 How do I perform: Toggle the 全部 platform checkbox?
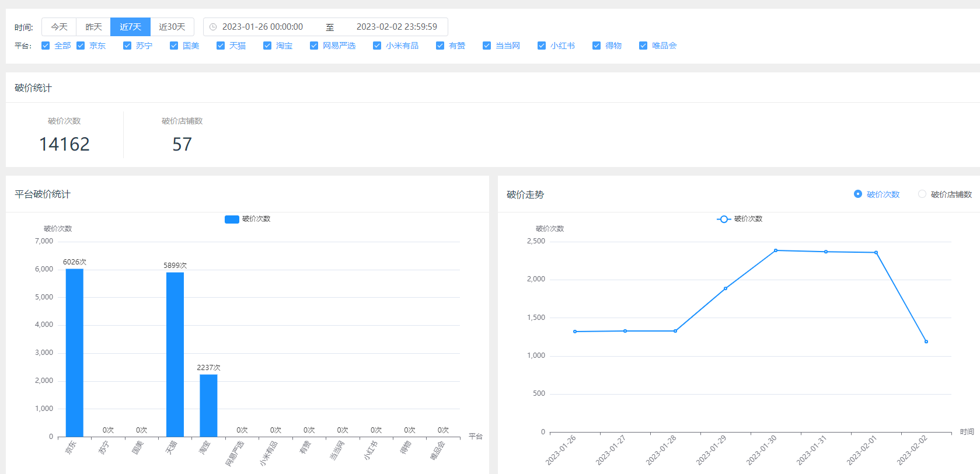click(x=46, y=46)
